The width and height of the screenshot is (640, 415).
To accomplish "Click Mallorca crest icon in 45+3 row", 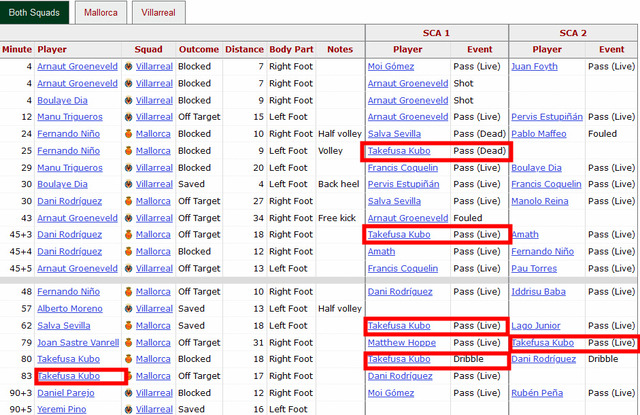I will coord(129,235).
